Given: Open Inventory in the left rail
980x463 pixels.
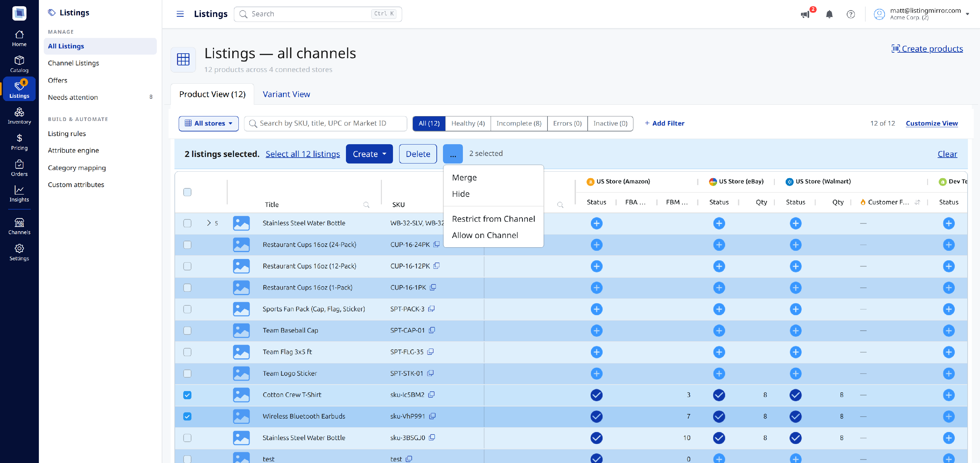Looking at the screenshot, I should point(19,116).
